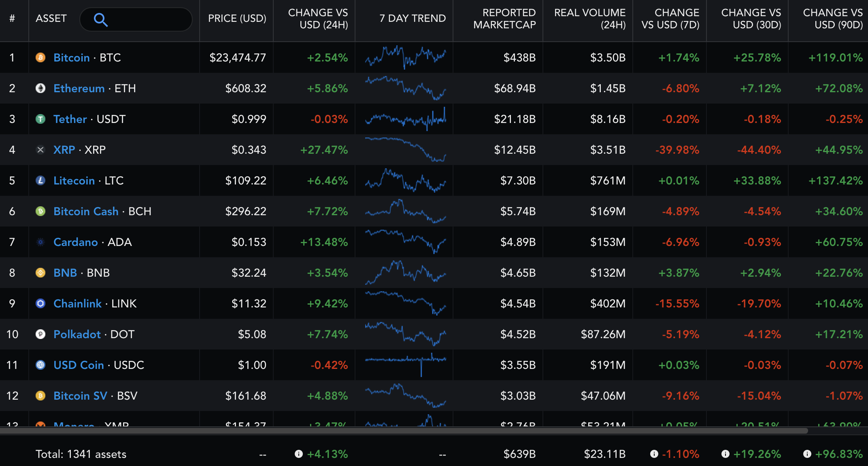The image size is (868, 466).
Task: Click the Bitcoin Cash logo icon
Action: pos(40,211)
